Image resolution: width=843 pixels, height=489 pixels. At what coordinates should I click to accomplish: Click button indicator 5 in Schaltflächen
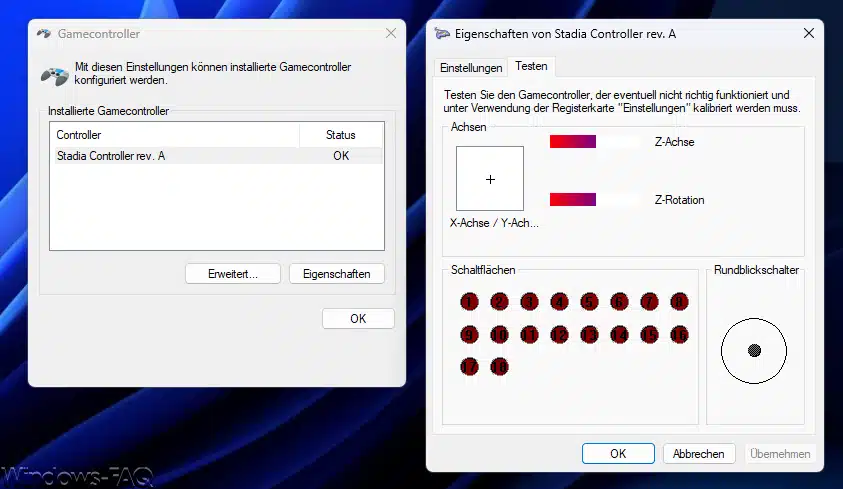(x=589, y=302)
